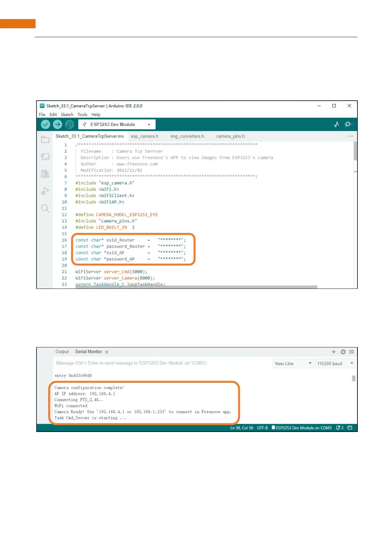Click Ln 38, Col 56 in status bar
The height and width of the screenshot is (554, 392).
pos(242,428)
